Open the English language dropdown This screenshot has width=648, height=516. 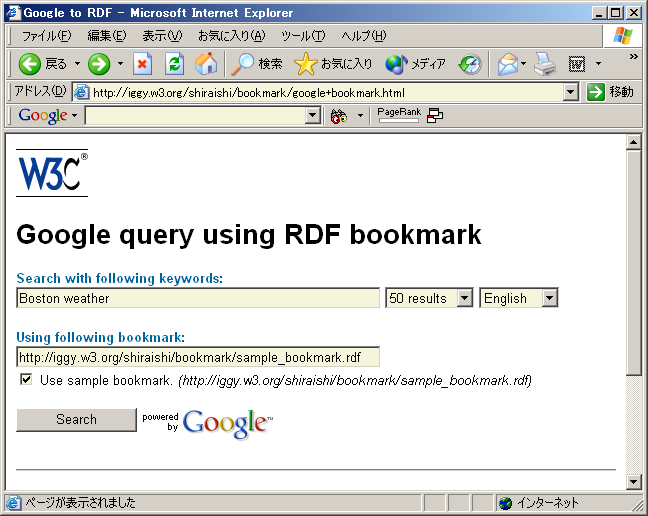[549, 298]
